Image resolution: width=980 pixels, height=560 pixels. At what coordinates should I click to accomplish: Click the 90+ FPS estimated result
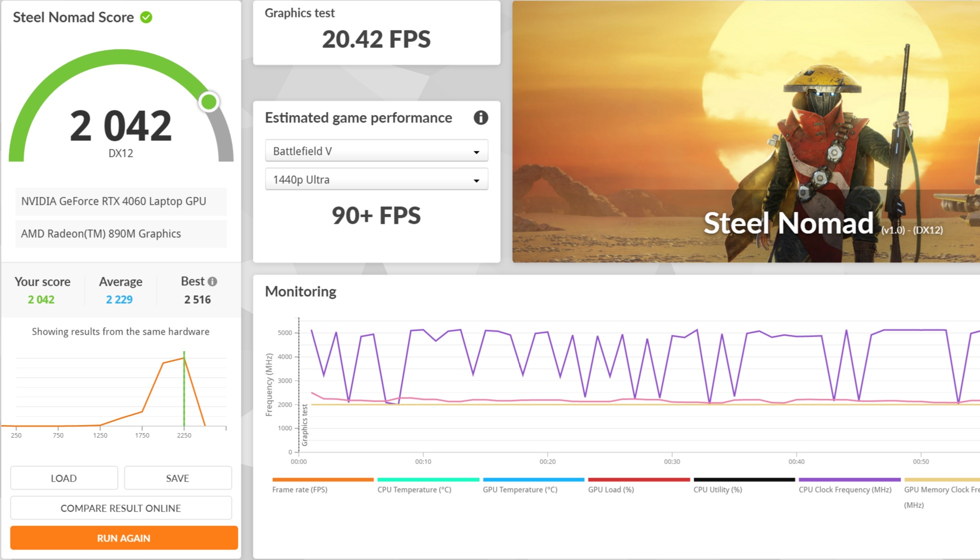pos(376,216)
